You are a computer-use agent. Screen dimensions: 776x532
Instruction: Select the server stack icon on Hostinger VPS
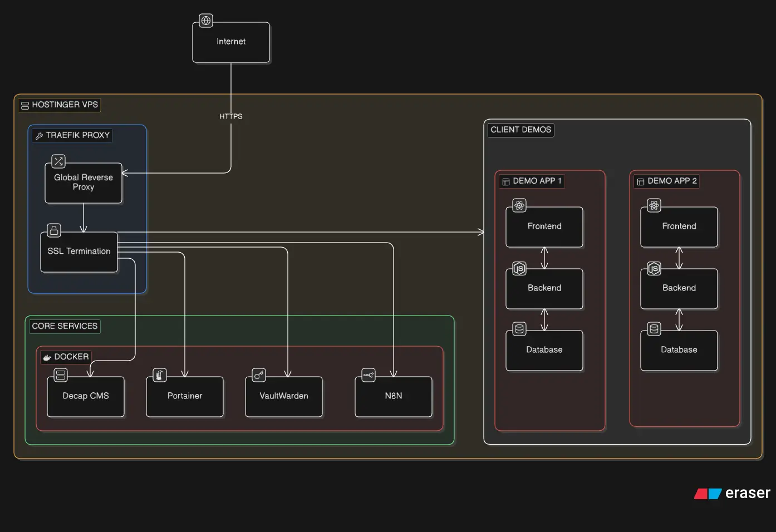[24, 105]
